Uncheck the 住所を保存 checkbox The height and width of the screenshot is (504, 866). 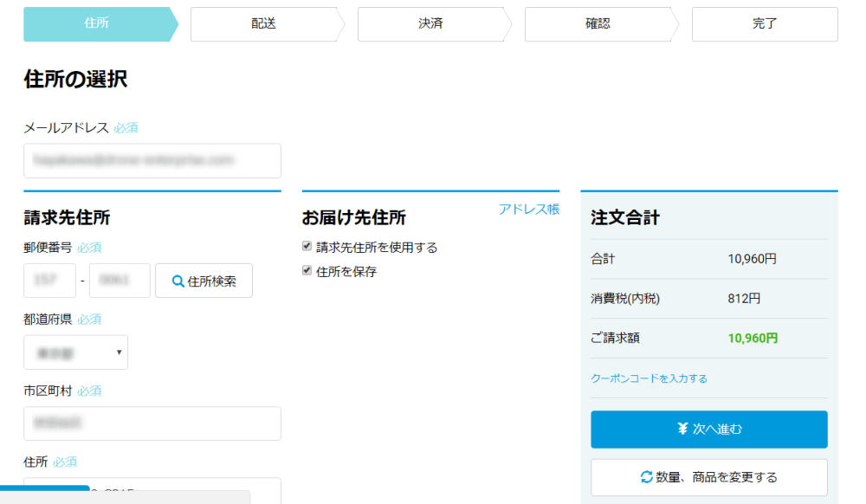(x=307, y=270)
